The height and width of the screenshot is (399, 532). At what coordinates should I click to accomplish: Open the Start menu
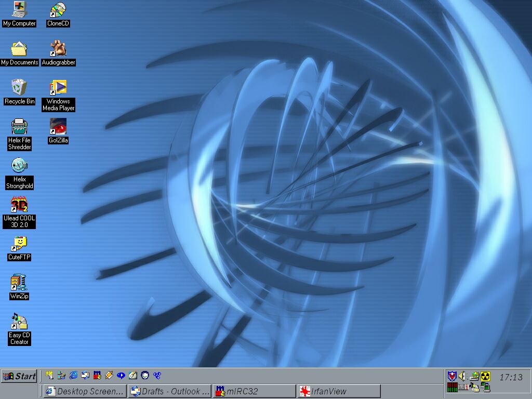[x=19, y=376]
